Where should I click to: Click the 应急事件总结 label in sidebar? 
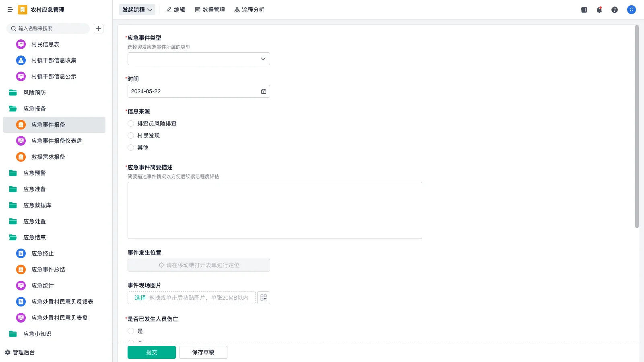[48, 269]
